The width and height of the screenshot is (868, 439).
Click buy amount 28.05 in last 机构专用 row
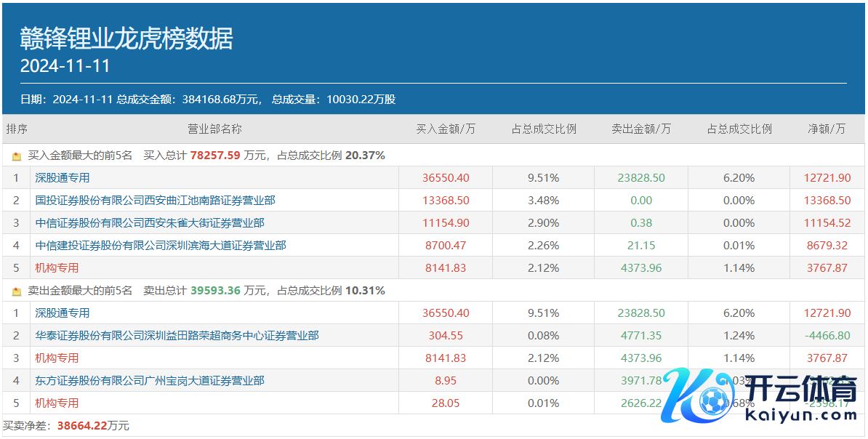446,403
